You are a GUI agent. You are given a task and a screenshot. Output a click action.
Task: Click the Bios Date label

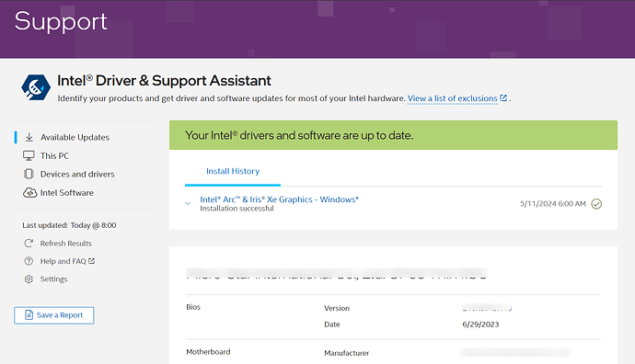[331, 324]
